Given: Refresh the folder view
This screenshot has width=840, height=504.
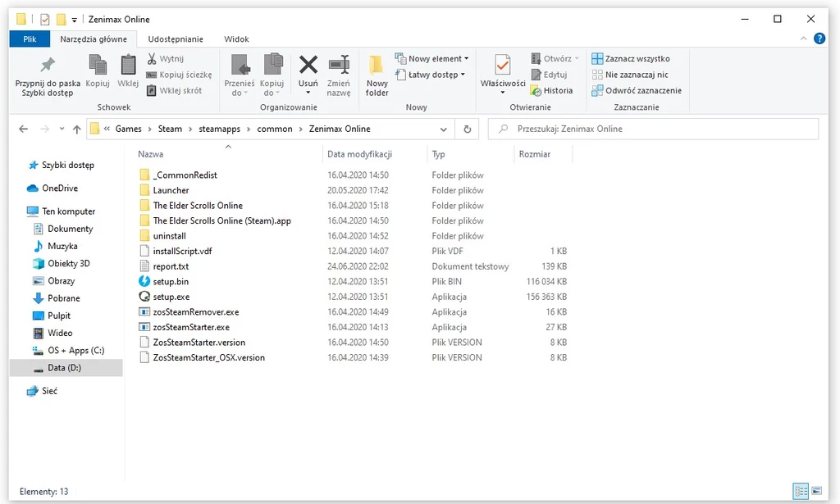Looking at the screenshot, I should pyautogui.click(x=467, y=129).
